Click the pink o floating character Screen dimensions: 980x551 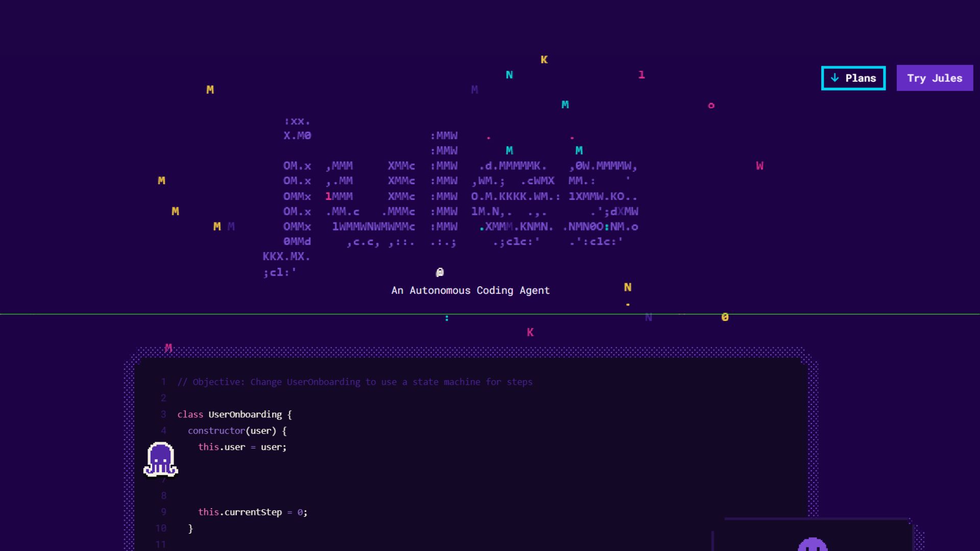[x=711, y=106]
